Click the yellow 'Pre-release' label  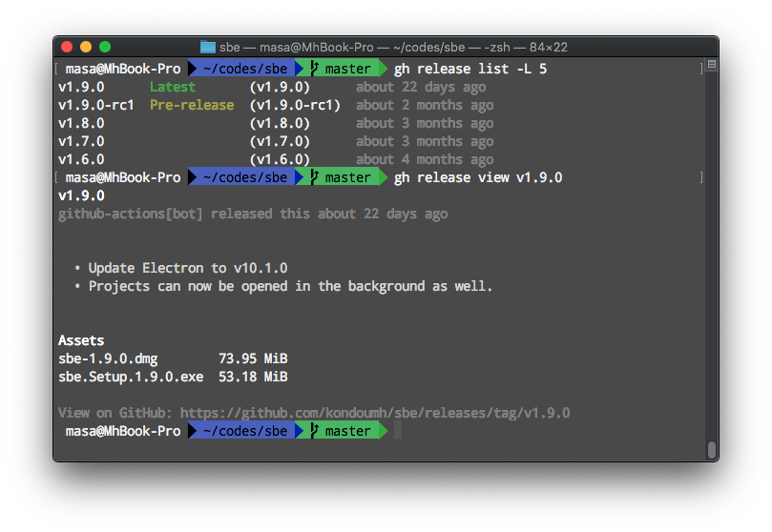coord(192,105)
